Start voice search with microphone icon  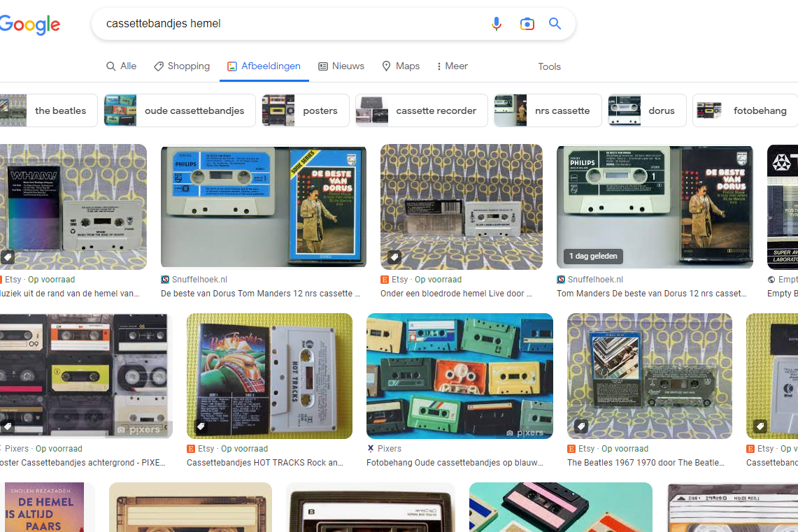496,23
